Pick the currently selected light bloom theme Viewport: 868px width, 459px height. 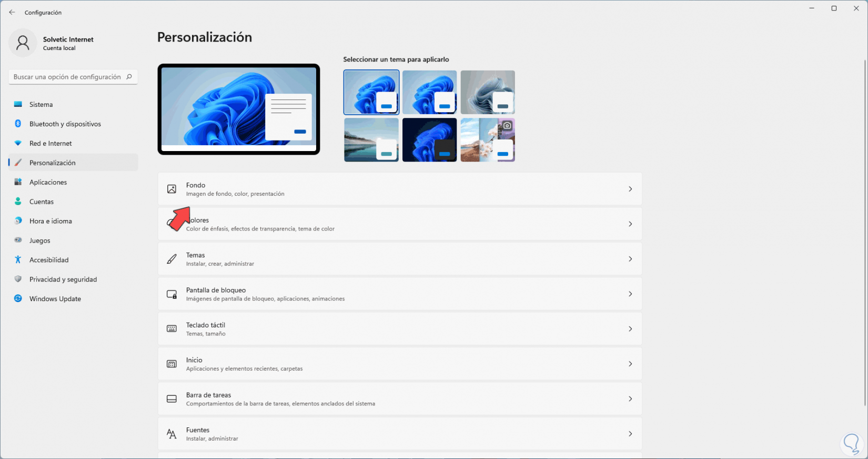pos(371,92)
